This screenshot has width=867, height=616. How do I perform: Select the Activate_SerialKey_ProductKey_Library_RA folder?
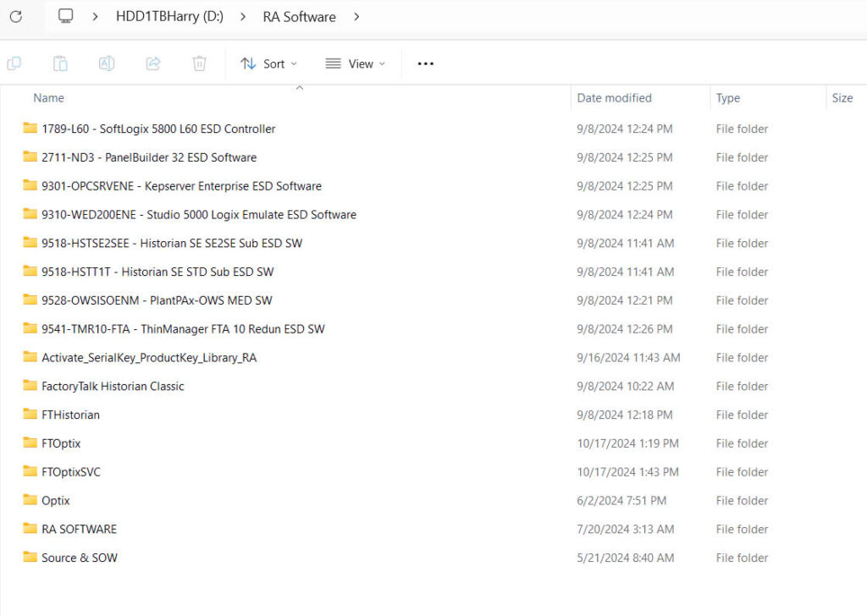[x=151, y=357]
